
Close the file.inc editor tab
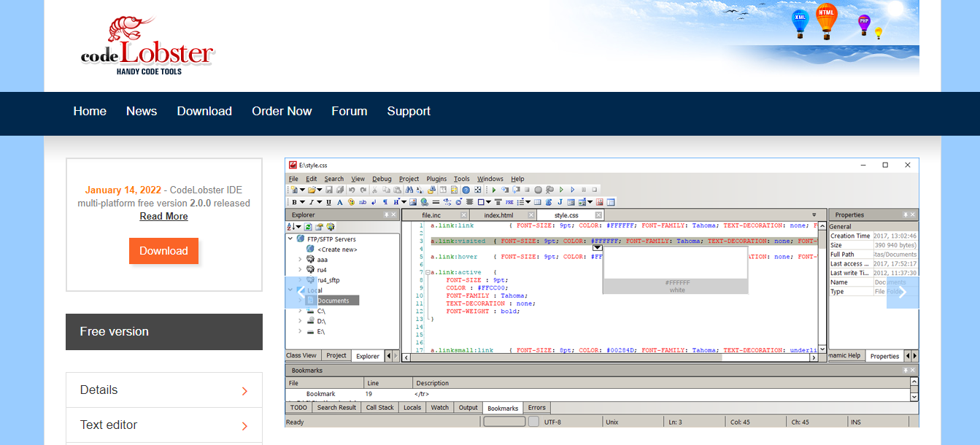(x=463, y=215)
